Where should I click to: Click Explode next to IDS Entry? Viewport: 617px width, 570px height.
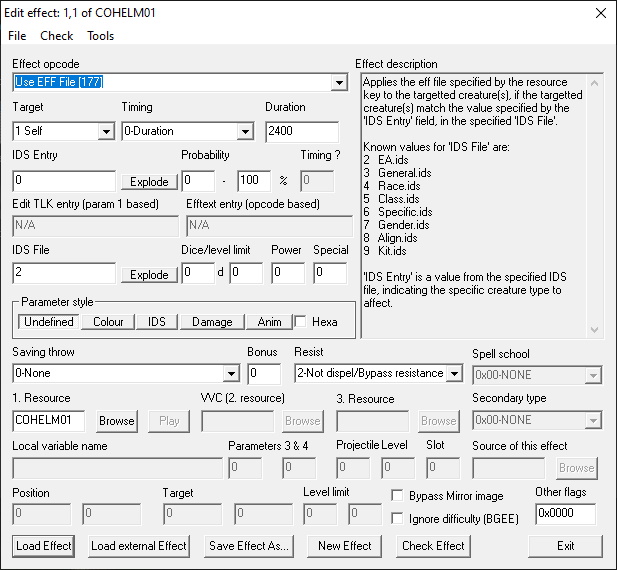tap(149, 182)
